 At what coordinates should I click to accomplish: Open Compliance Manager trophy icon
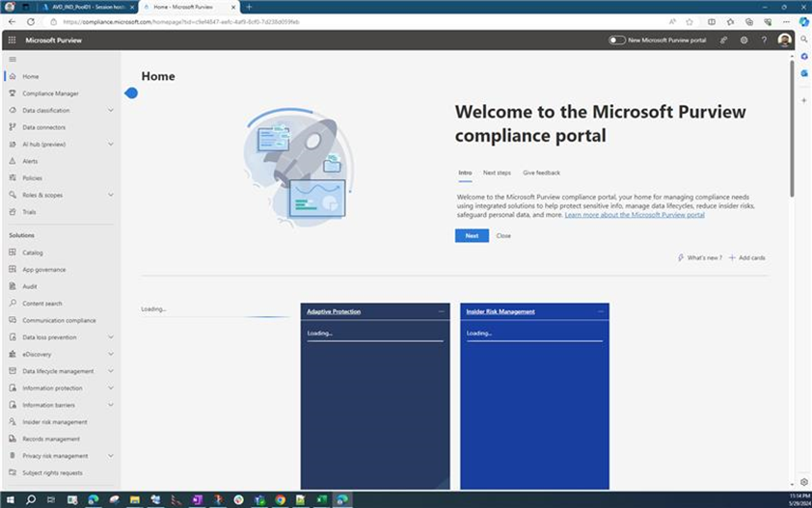13,94
